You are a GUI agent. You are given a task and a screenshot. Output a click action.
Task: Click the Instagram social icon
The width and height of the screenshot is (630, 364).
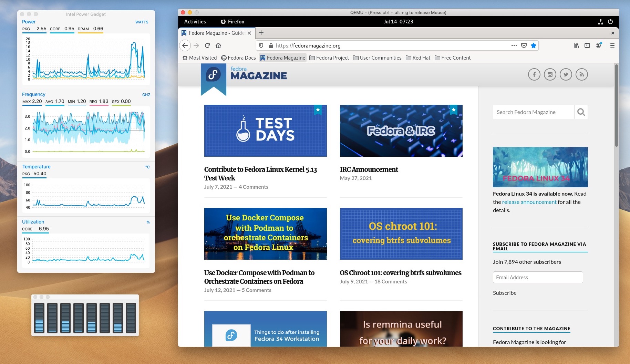pos(550,74)
